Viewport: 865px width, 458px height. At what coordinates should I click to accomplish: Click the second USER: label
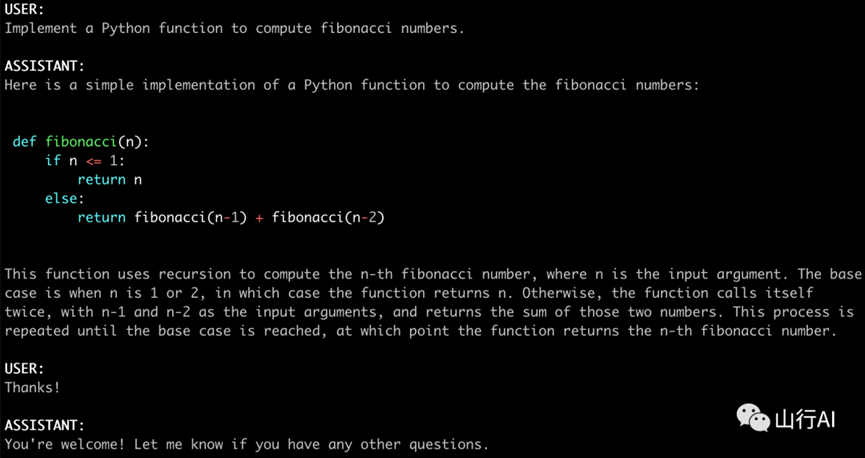click(x=24, y=368)
